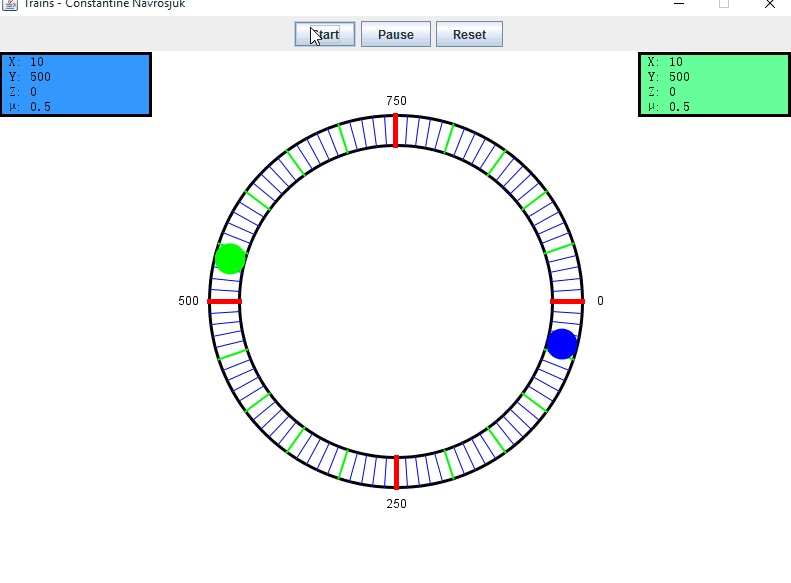
Task: Click the red marker at 250
Action: click(396, 472)
